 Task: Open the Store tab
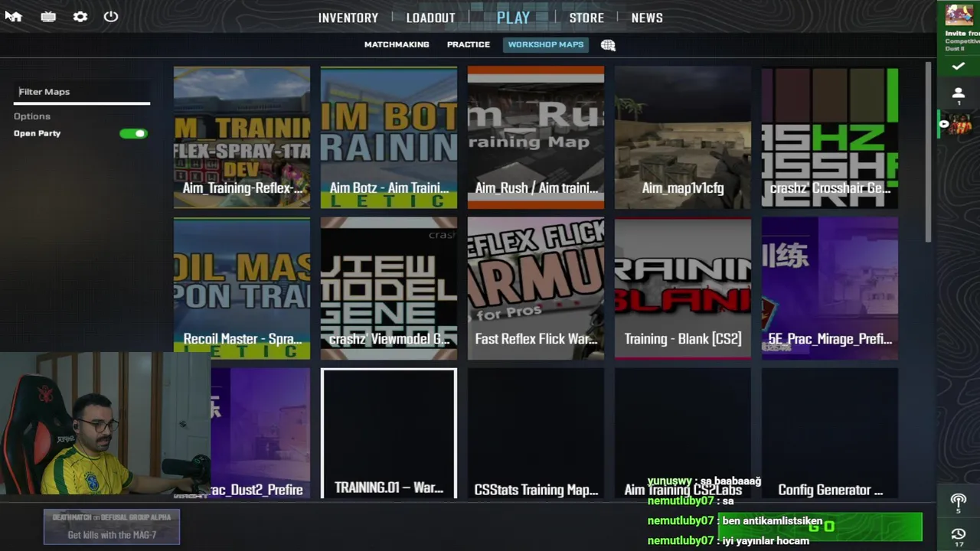point(586,18)
